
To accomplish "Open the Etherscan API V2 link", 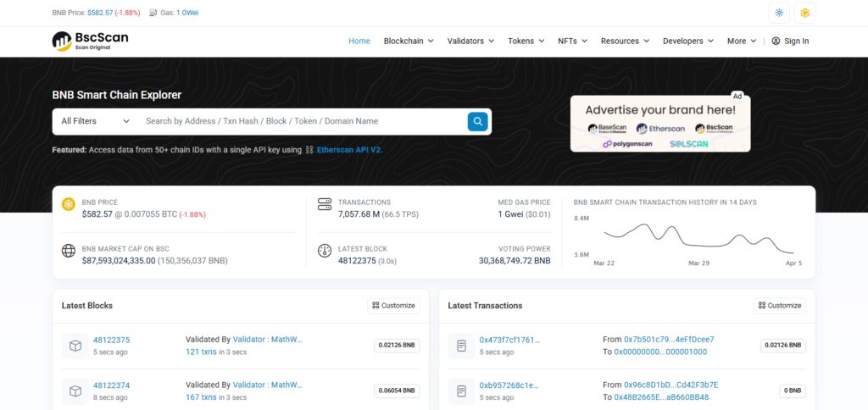I will (349, 149).
